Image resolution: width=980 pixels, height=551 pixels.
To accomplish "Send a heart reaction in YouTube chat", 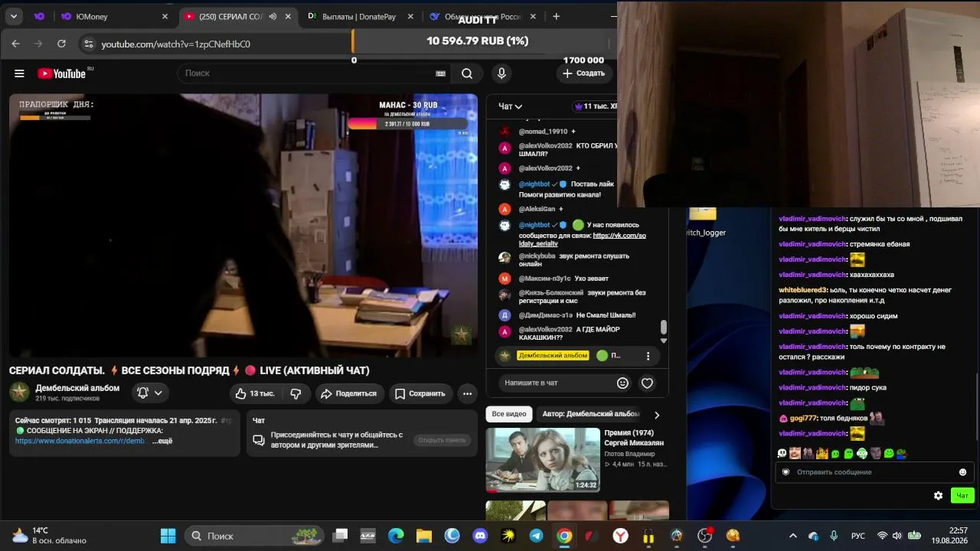I will click(647, 383).
